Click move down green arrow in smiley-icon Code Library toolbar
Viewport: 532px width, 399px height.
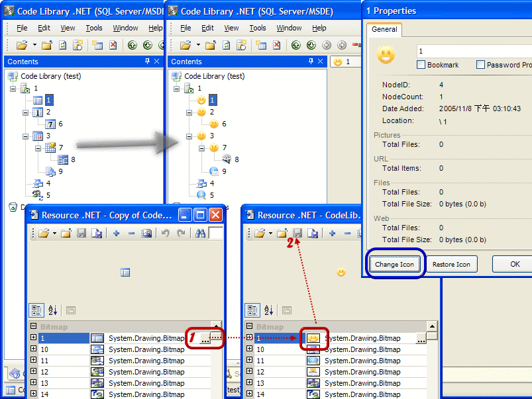(x=311, y=45)
